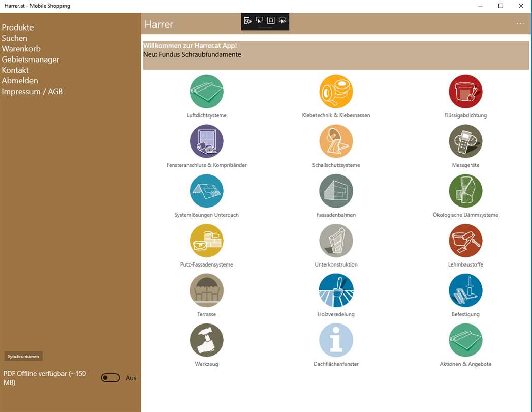The width and height of the screenshot is (532, 412).
Task: Click the Putz-Fassadensysteme text label
Action: [206, 264]
